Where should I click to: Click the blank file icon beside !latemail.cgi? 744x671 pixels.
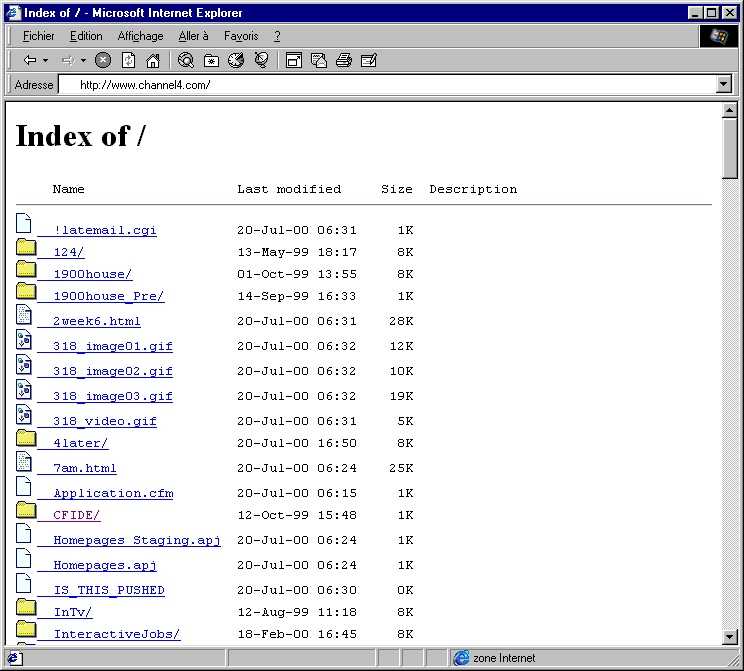pyautogui.click(x=24, y=223)
